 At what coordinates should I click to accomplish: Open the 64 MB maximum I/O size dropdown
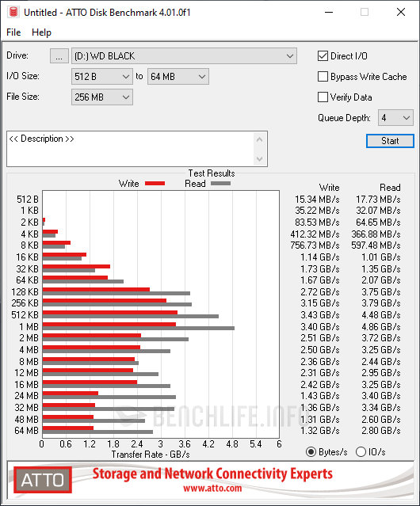(x=178, y=77)
